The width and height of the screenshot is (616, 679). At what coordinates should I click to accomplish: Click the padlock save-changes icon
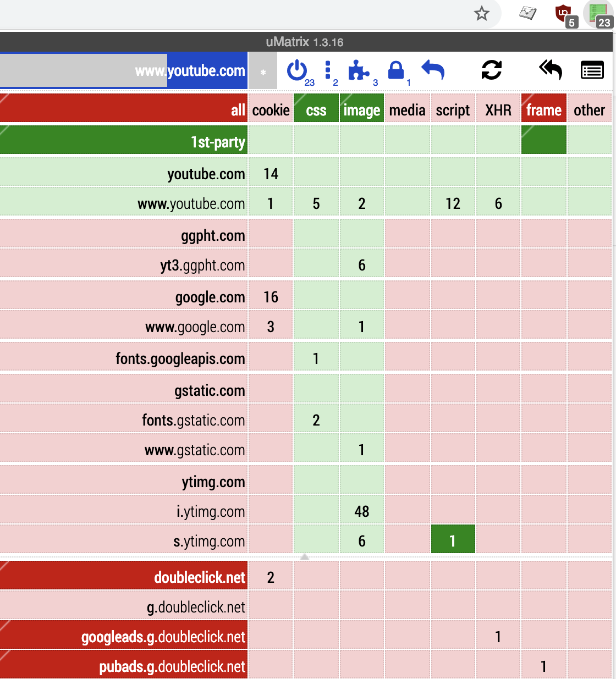pyautogui.click(x=395, y=70)
